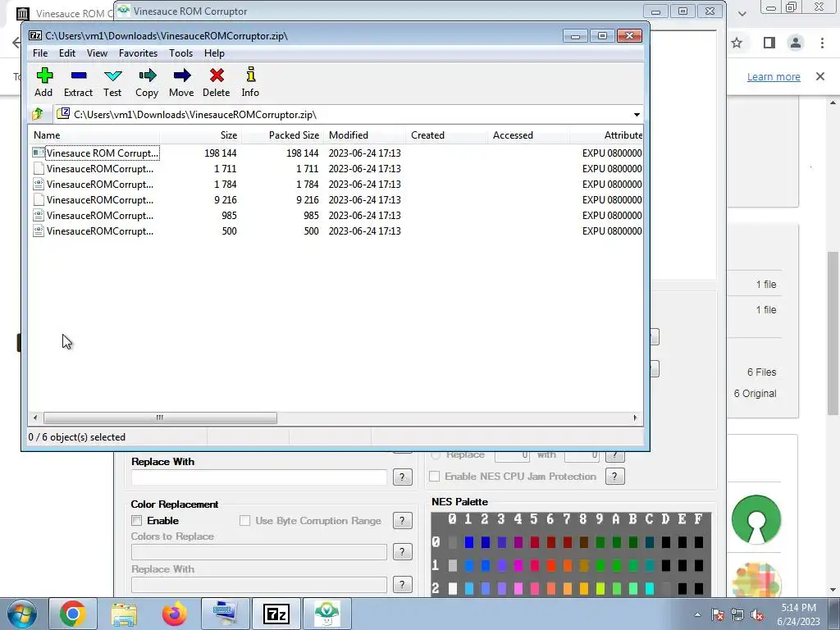Image resolution: width=840 pixels, height=630 pixels.
Task: Sort by Name column header
Action: [x=94, y=135]
